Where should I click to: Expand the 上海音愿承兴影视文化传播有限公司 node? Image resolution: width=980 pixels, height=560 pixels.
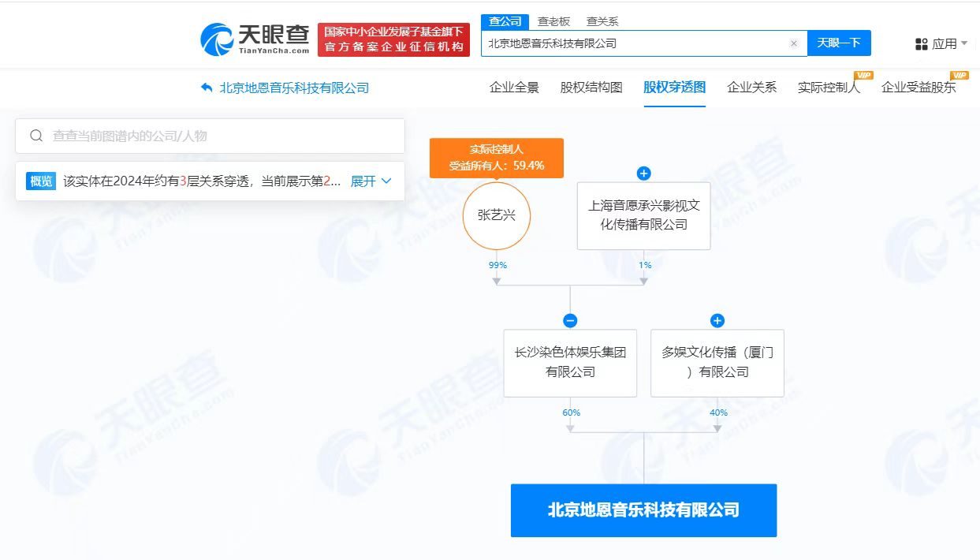click(643, 173)
